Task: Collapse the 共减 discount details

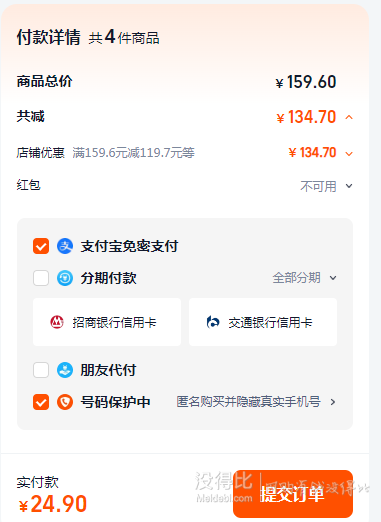Action: pos(349,117)
